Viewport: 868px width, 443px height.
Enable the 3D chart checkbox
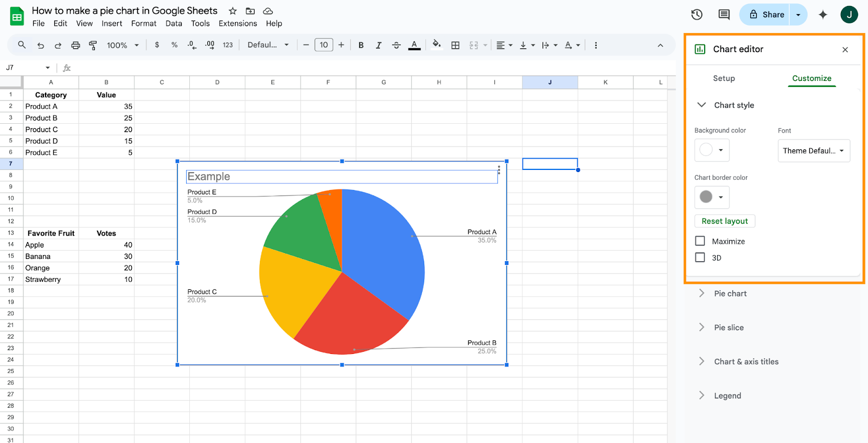700,257
